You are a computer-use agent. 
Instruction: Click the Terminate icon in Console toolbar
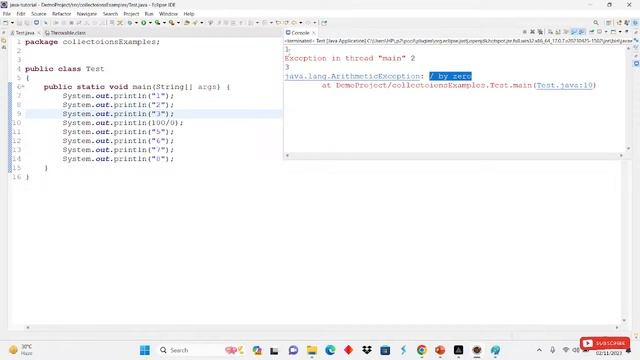click(x=524, y=32)
